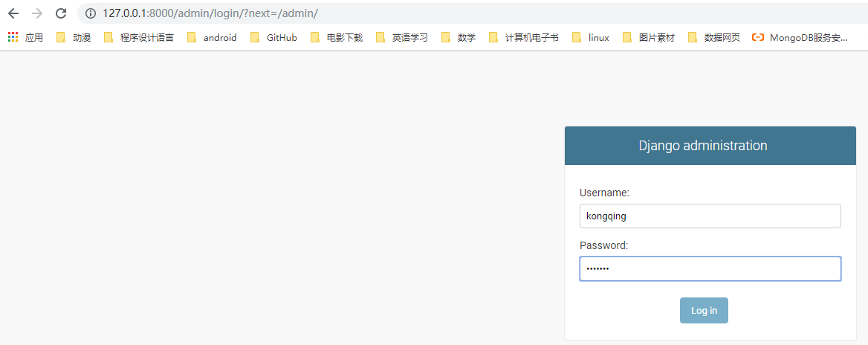Click the Password: label
The width and height of the screenshot is (868, 345).
point(604,245)
